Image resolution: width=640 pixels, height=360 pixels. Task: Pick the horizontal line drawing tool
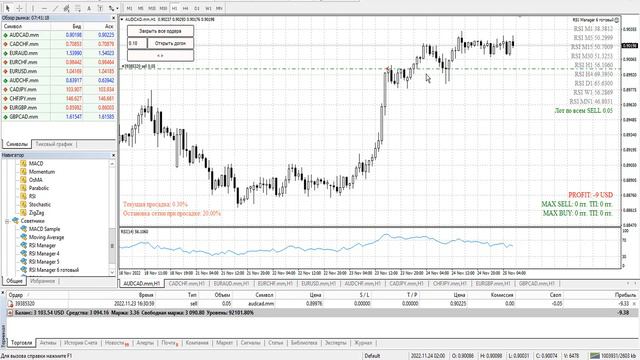coord(44,8)
